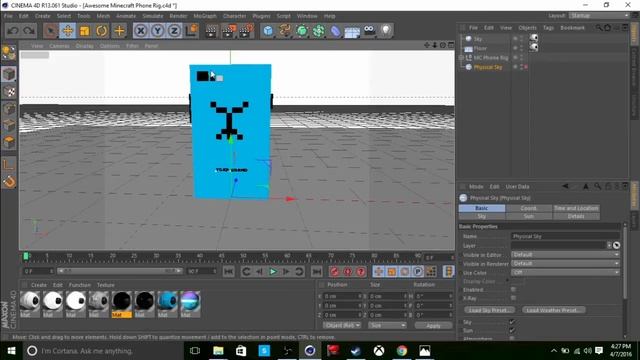The width and height of the screenshot is (640, 360).
Task: Open the blue deformer capsule icon
Action: (335, 31)
